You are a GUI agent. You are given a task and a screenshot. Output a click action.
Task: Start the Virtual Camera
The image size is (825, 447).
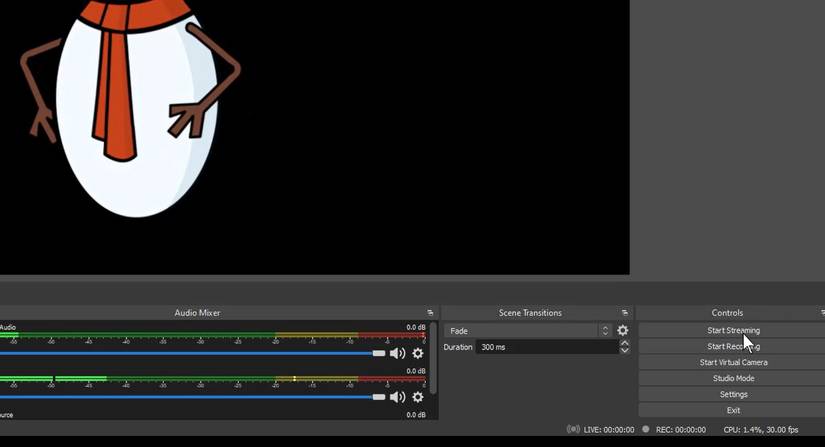pyautogui.click(x=733, y=362)
